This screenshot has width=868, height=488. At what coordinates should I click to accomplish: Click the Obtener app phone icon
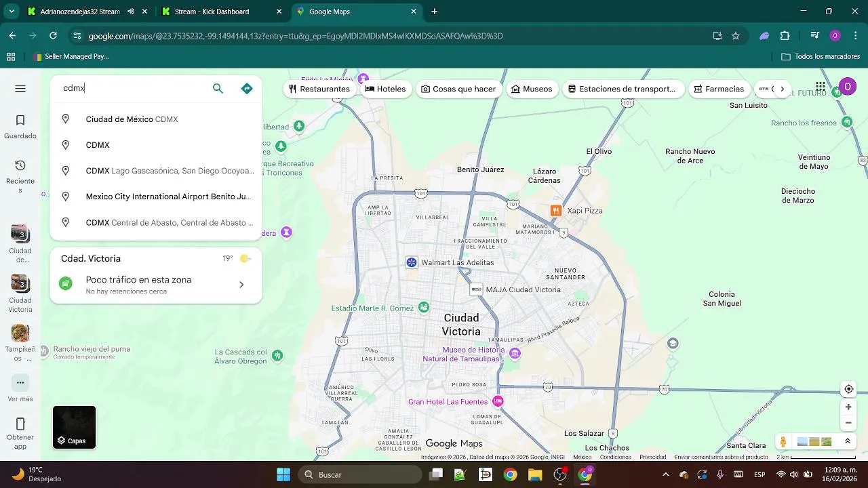tap(20, 424)
